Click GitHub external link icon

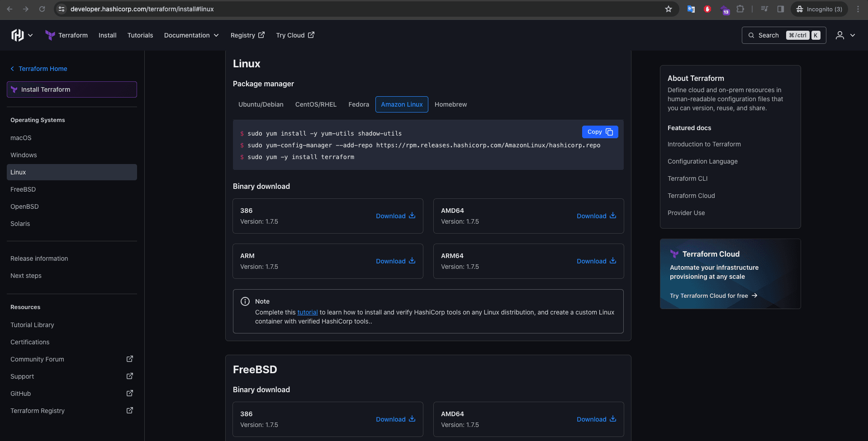[x=130, y=393]
